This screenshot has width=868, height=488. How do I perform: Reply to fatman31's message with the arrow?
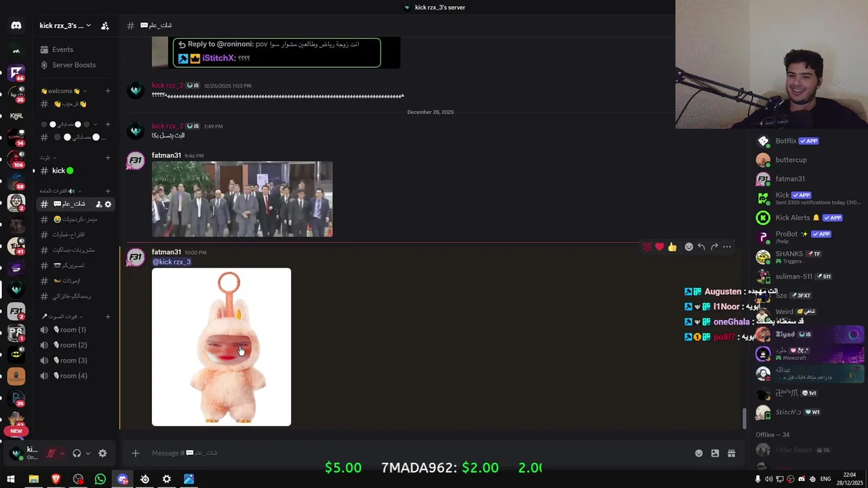[x=701, y=247]
